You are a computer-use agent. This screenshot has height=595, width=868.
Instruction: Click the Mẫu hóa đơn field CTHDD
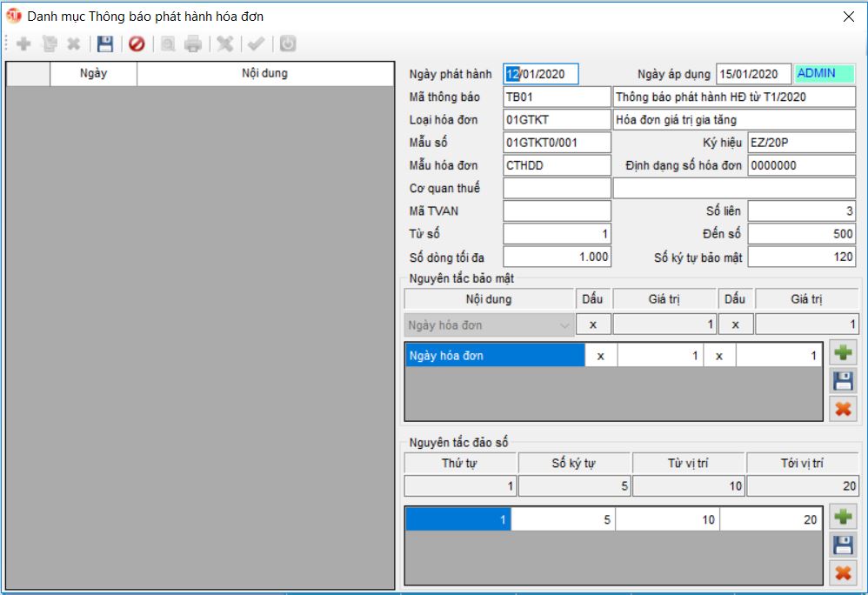pyautogui.click(x=557, y=165)
